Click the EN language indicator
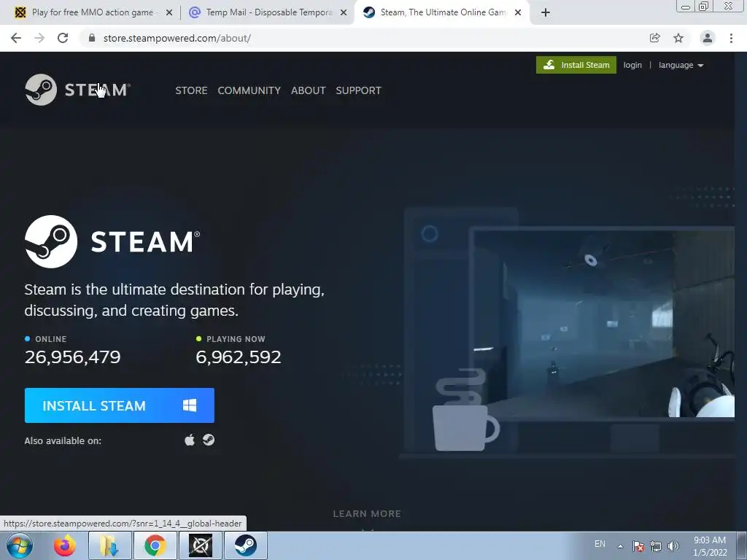Image resolution: width=747 pixels, height=560 pixels. click(x=600, y=544)
